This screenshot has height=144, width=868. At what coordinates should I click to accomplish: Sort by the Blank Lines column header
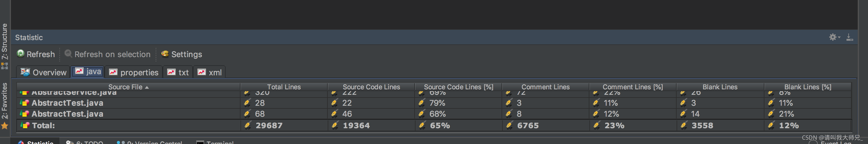click(720, 87)
